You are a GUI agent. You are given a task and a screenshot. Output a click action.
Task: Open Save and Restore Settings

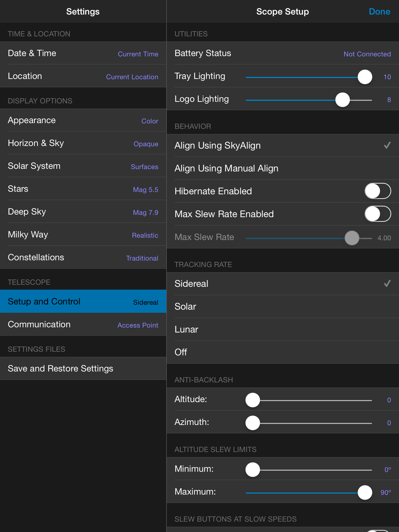(83, 369)
